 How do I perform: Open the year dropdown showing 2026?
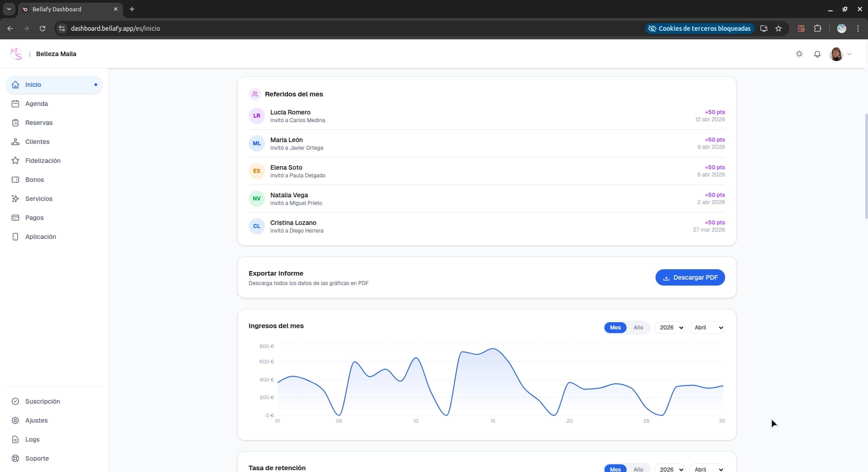click(670, 327)
